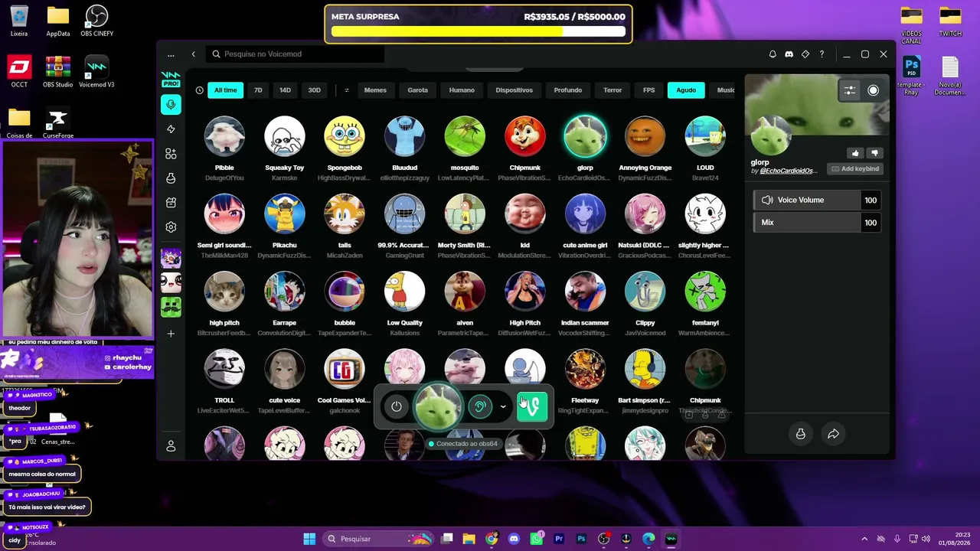
Task: Open the Voicebox microphone tab in sidebar
Action: (171, 104)
